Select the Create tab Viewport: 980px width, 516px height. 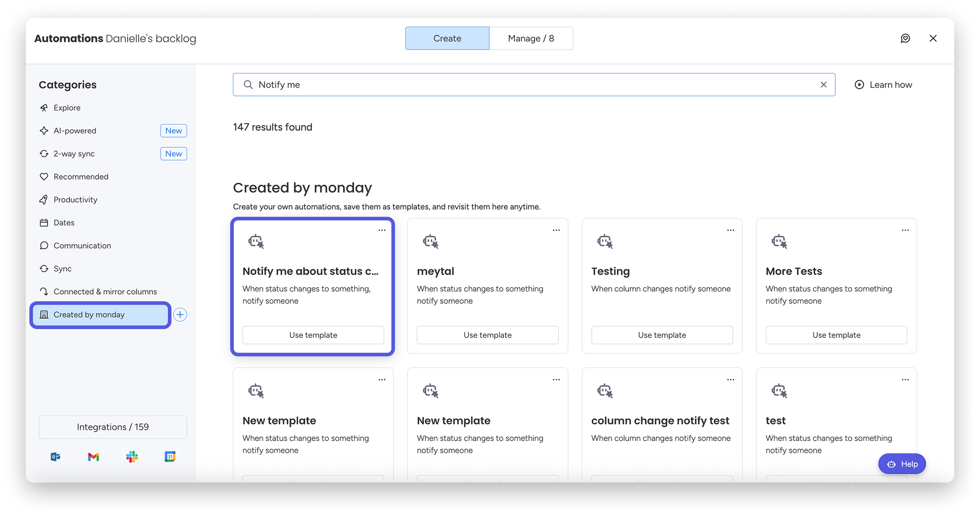(447, 39)
